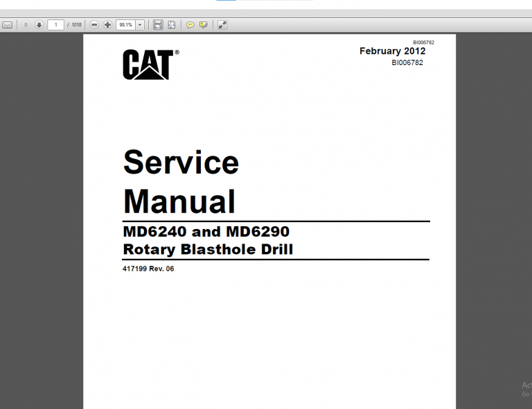Viewport: 532px width, 409px height.
Task: Click total pages '1018' label
Action: pos(76,25)
